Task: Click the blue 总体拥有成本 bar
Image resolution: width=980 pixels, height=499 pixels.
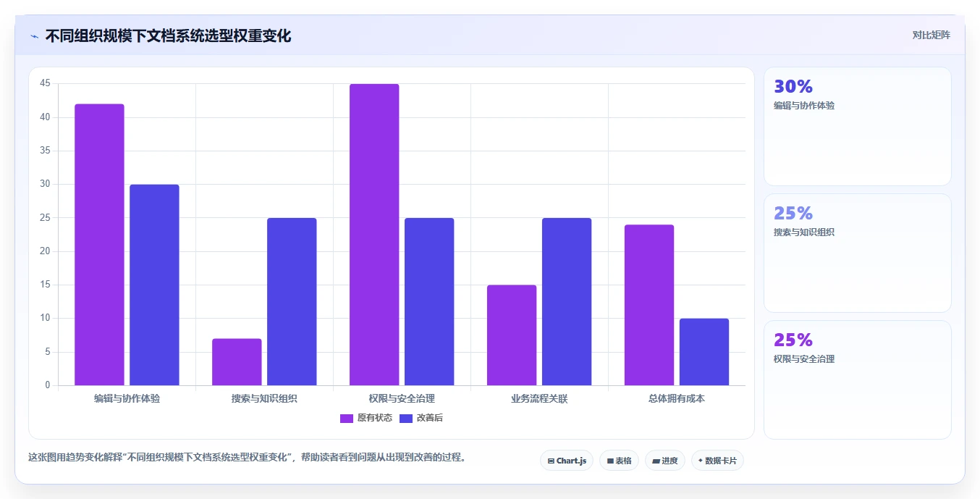Action: point(704,352)
